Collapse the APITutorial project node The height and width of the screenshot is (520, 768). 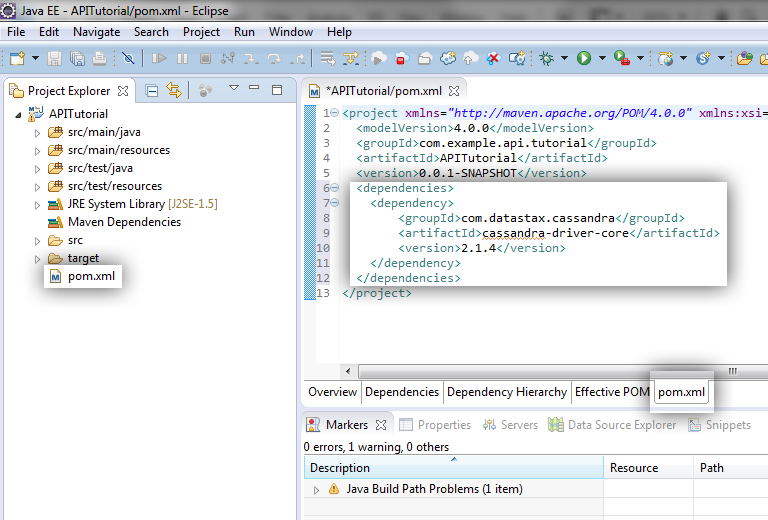pos(18,115)
